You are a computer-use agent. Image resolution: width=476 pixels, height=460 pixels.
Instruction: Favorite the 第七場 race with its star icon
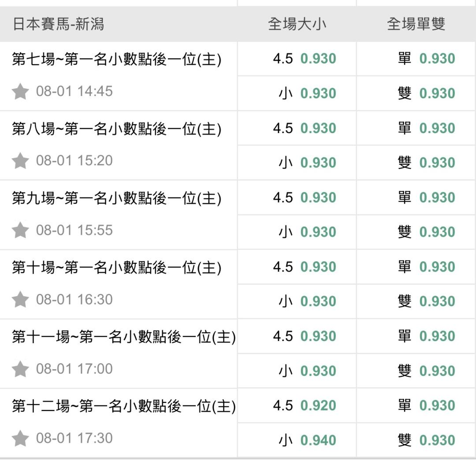[20, 91]
